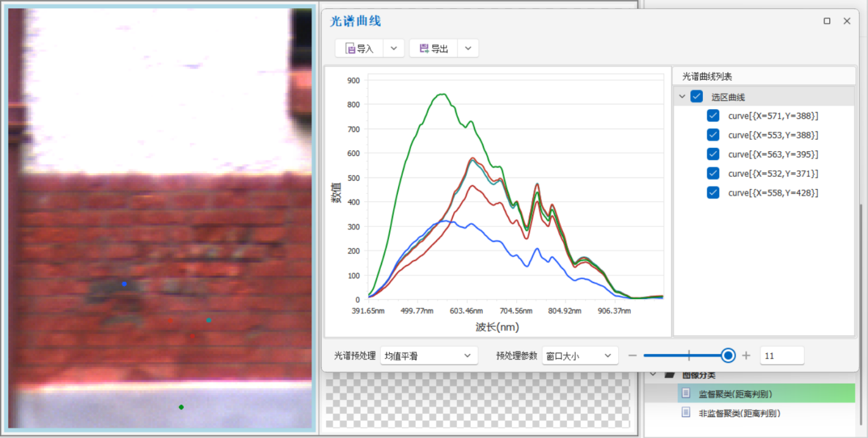Click the Import (导入) button
Viewport: 868px width, 438px height.
pyautogui.click(x=359, y=49)
